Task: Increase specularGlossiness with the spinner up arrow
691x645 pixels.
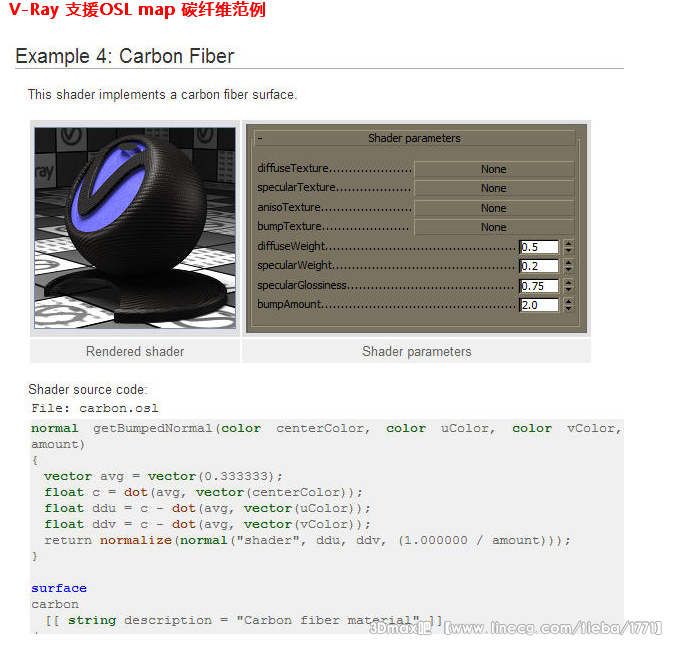Action: [568, 282]
